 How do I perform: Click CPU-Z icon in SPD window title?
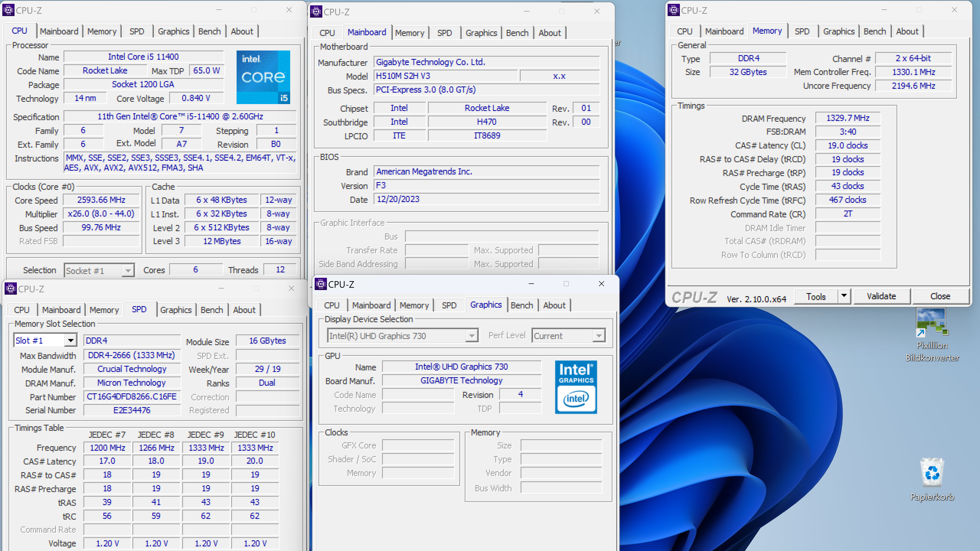(11, 289)
